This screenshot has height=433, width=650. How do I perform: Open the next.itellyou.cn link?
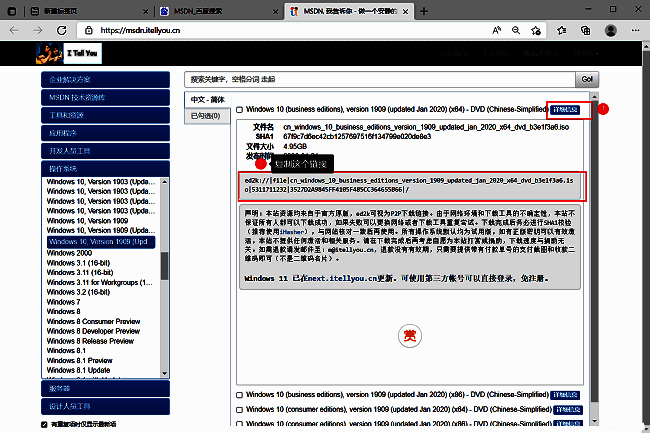pos(341,278)
